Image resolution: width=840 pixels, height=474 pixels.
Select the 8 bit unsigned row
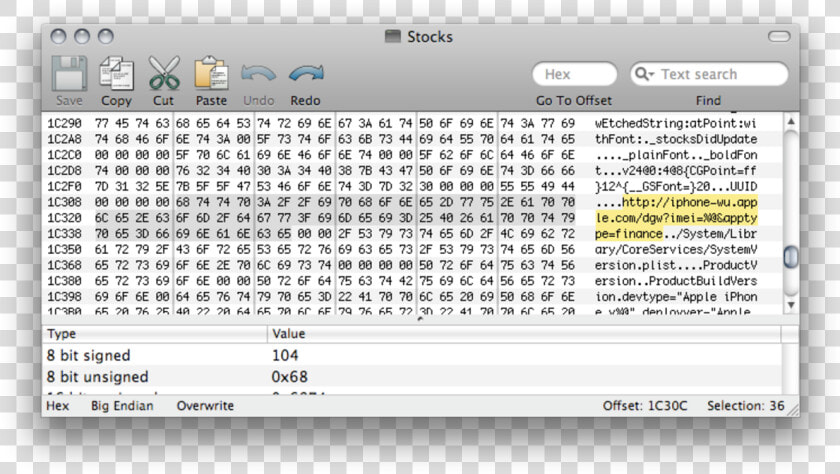412,377
